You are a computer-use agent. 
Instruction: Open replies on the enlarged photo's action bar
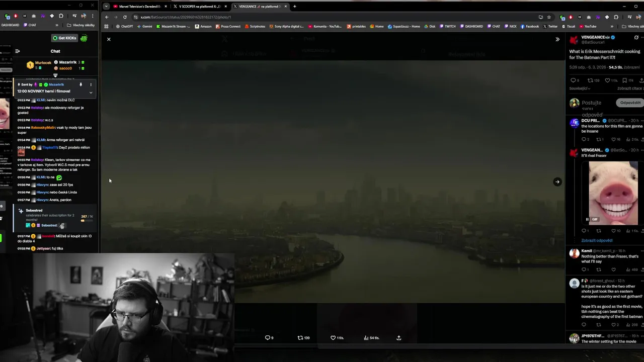[269, 338]
